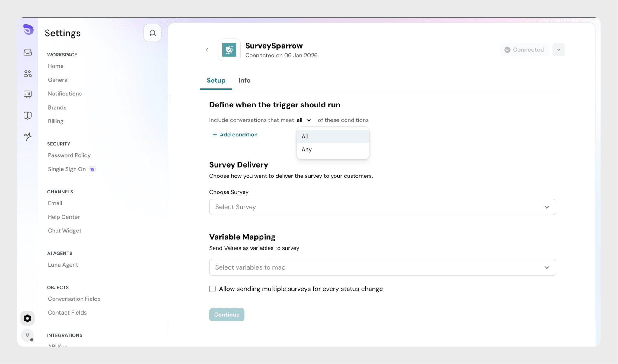Click the AI sparkle icon in sidebar
Image resolution: width=618 pixels, height=364 pixels.
pyautogui.click(x=27, y=136)
